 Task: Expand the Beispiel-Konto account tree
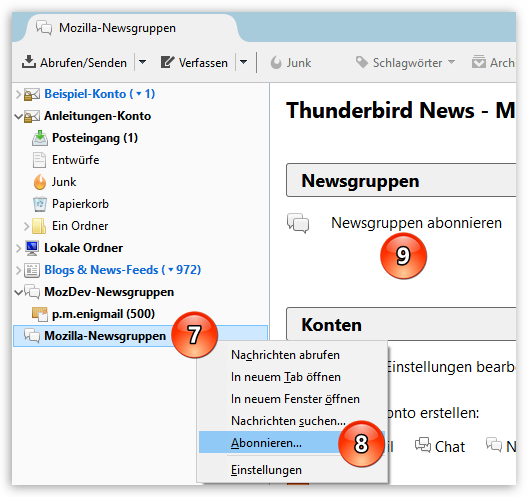[x=19, y=94]
